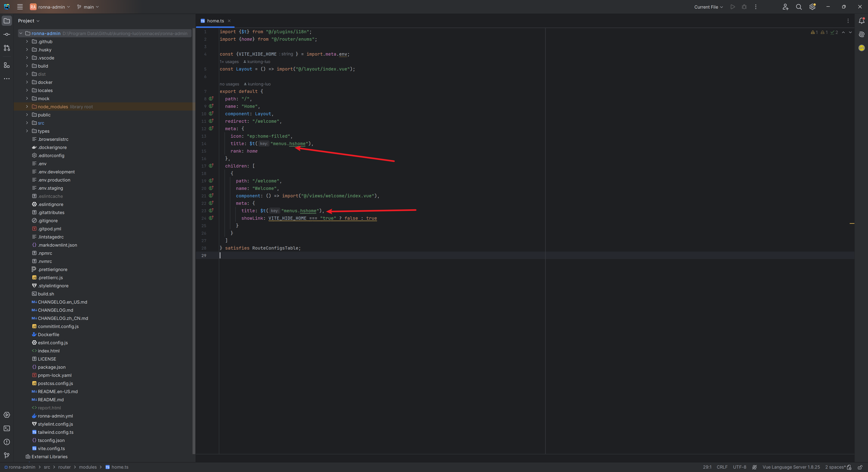Click Vue Language Server 1.8.25 widget
Viewport: 868px width, 472px height.
[791, 467]
